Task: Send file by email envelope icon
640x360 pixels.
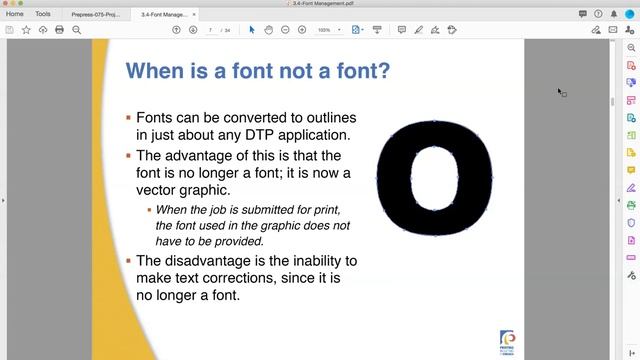Action: (x=613, y=30)
